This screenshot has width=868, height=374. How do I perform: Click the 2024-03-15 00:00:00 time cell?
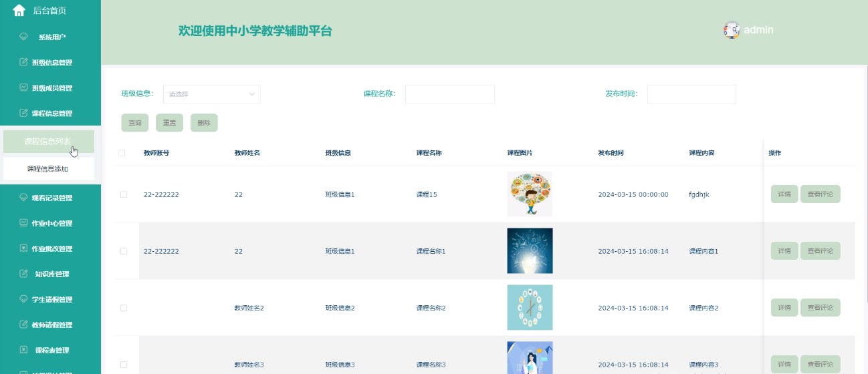pos(633,194)
